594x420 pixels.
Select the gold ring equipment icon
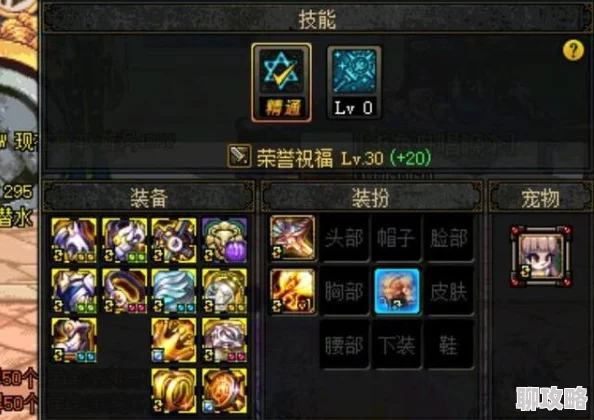174,390
